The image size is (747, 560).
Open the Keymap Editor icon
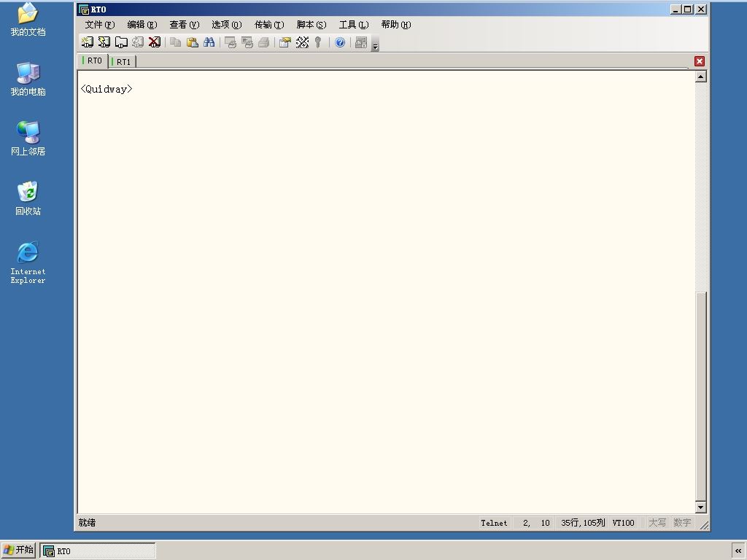302,42
